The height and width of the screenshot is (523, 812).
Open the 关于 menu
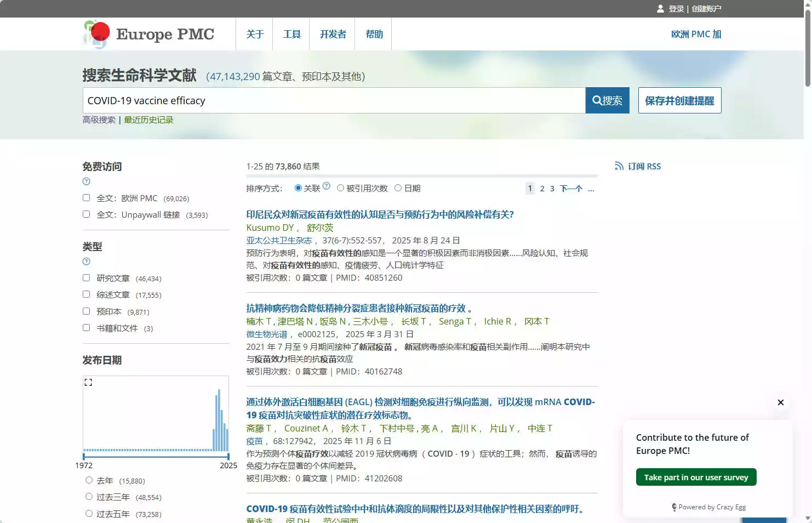pos(255,34)
